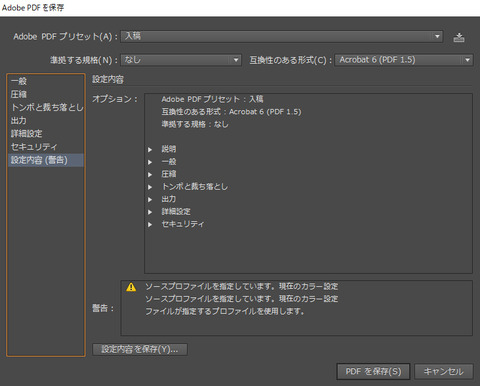The height and width of the screenshot is (386, 480).
Task: Select トンボと裁ち落とし in the left list
Action: point(46,107)
